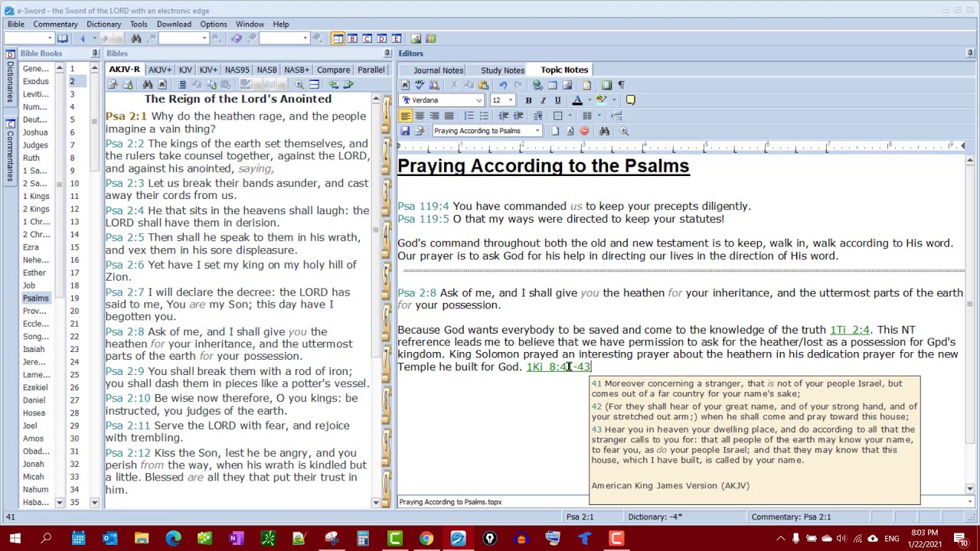This screenshot has width=980, height=551.
Task: Open the borders dropdown arrow
Action: (x=569, y=116)
